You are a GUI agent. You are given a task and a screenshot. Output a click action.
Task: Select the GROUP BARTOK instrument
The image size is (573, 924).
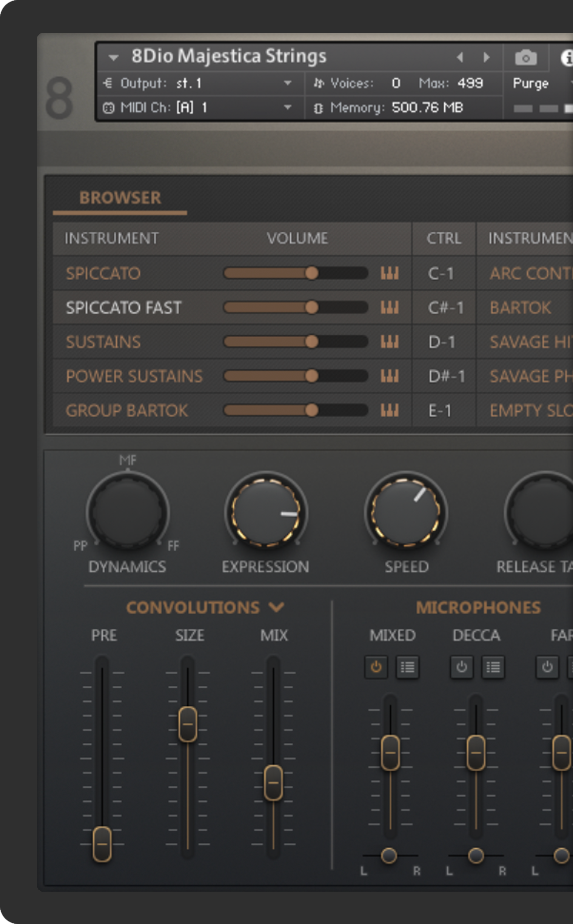pyautogui.click(x=127, y=410)
